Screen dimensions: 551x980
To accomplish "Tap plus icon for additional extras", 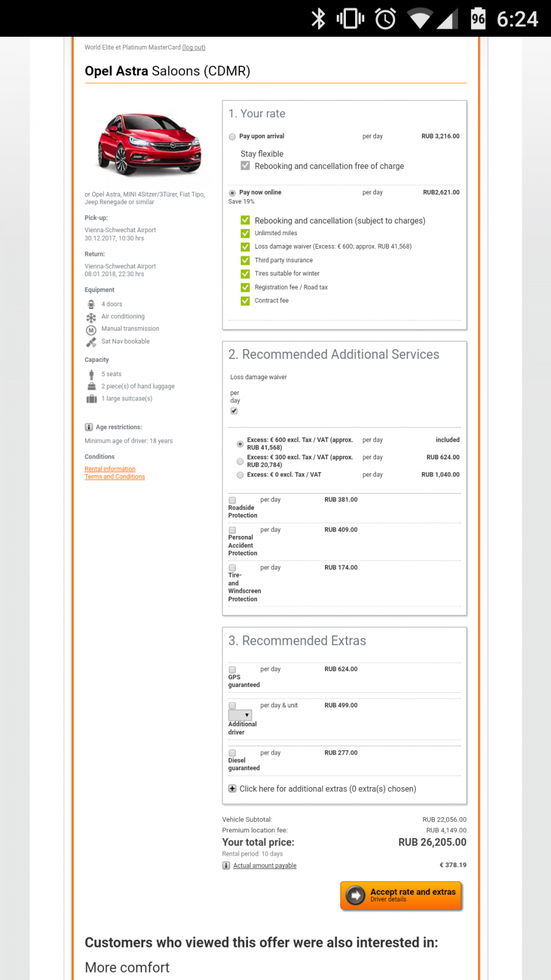I will (x=232, y=789).
